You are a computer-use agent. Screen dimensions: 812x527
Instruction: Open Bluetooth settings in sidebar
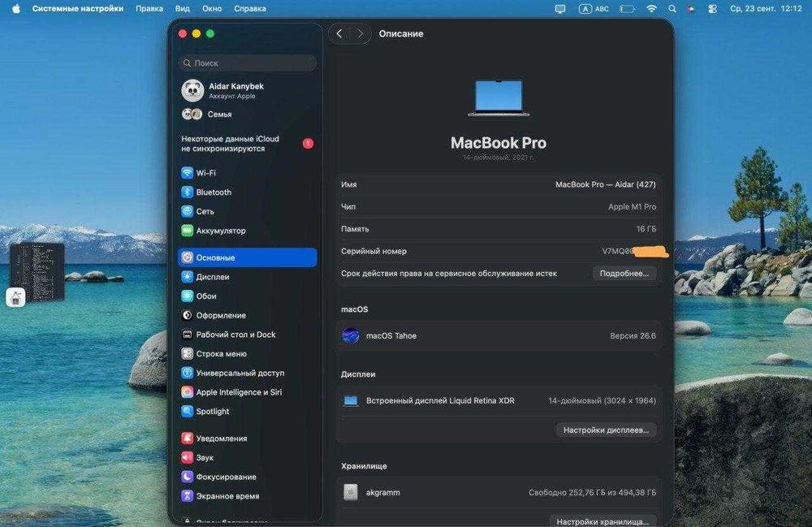[x=206, y=192]
